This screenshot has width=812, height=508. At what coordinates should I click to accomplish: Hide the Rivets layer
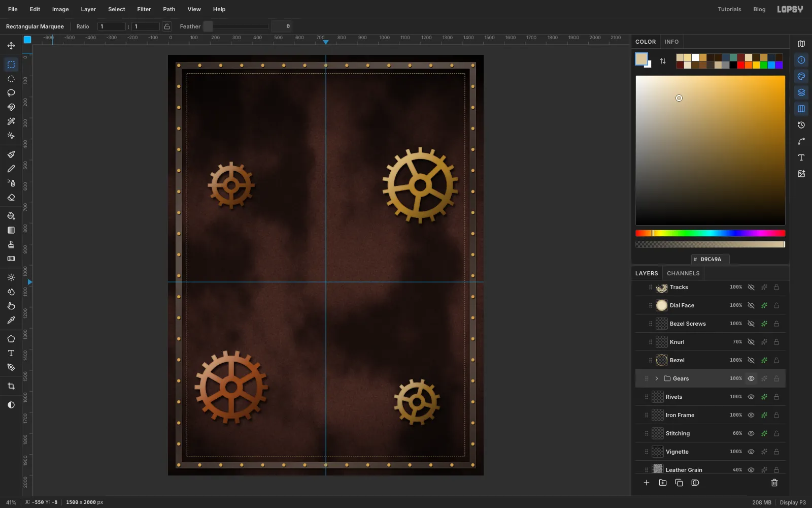[x=751, y=397]
